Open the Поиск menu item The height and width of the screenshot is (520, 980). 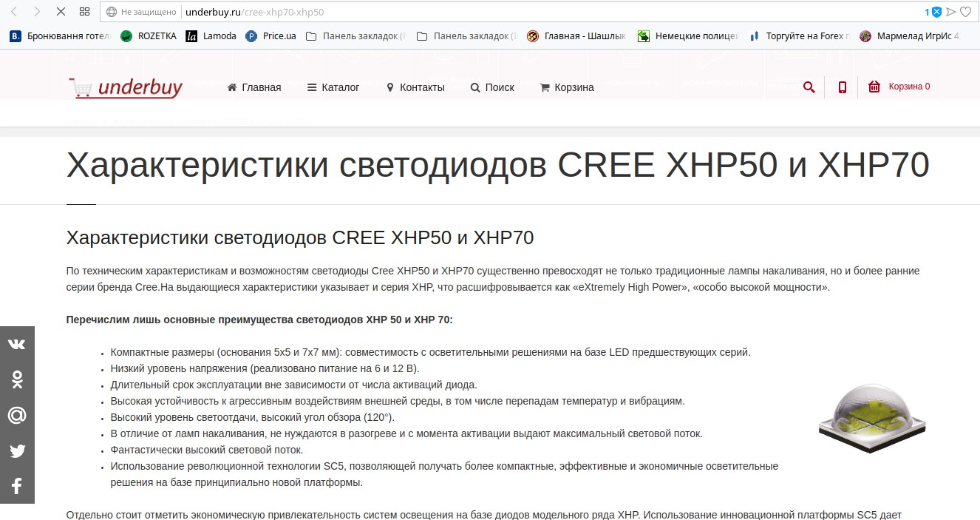492,87
